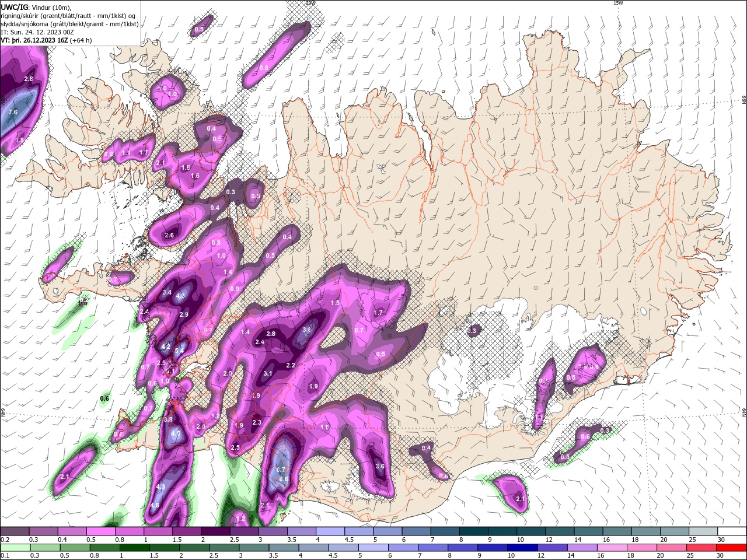Click the 4.2 precipitation value

[166, 346]
